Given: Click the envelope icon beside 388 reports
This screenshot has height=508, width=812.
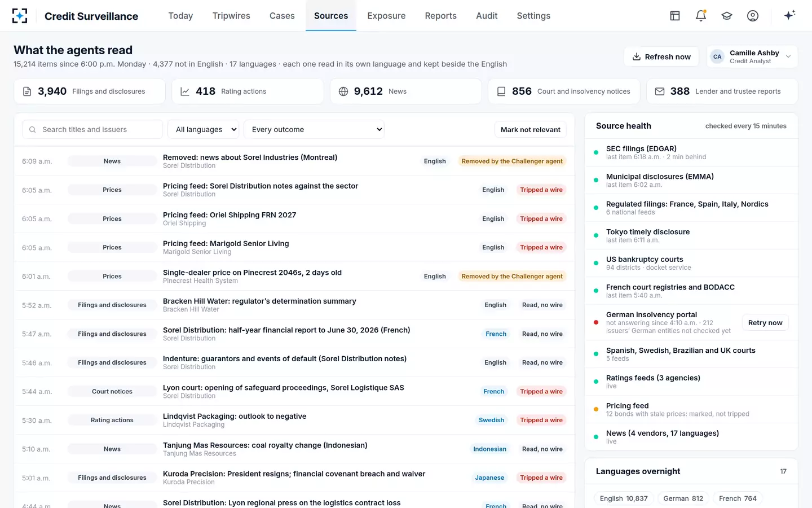Looking at the screenshot, I should tap(660, 91).
